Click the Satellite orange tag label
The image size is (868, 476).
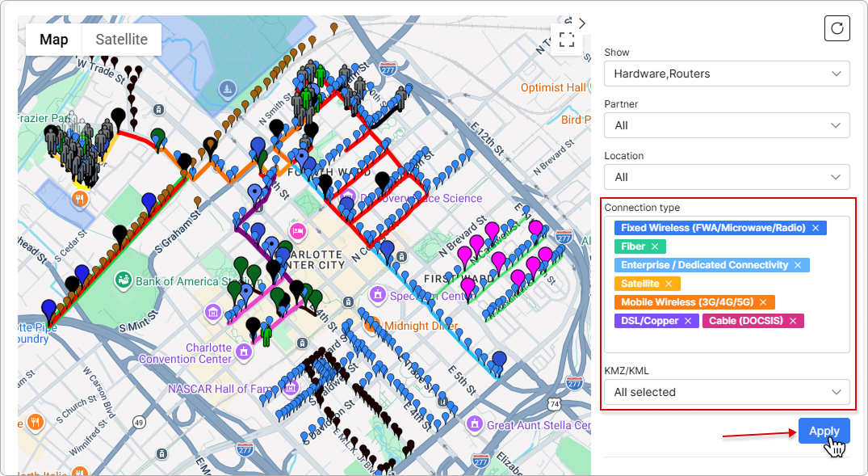640,284
